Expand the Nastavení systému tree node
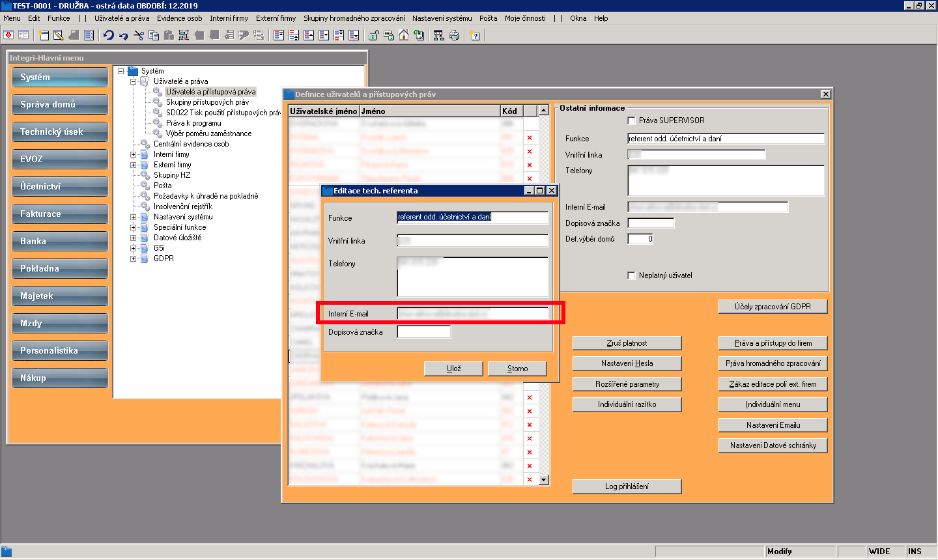This screenshot has height=560, width=938. 134,217
